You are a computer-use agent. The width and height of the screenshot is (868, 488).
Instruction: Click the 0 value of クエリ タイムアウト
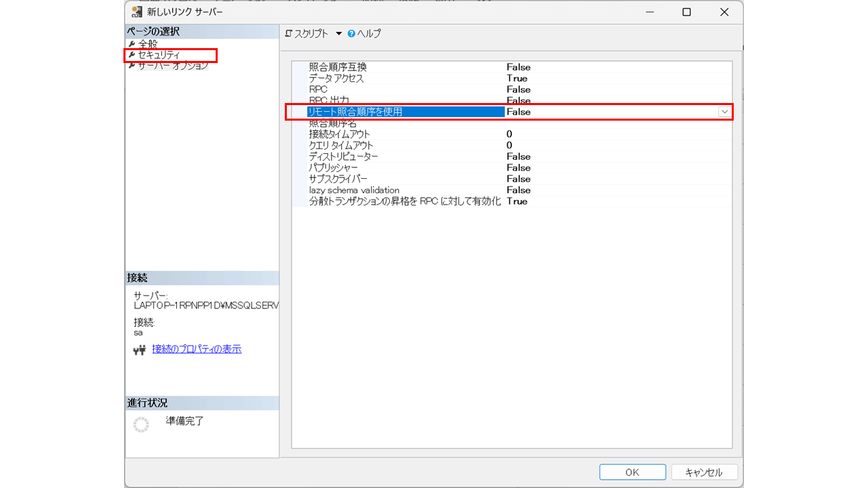[509, 145]
